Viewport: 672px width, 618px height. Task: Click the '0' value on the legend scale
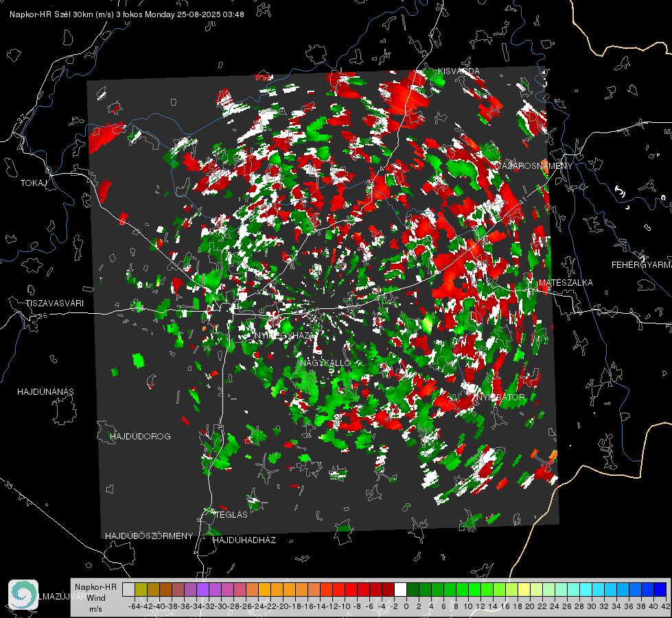click(x=406, y=606)
